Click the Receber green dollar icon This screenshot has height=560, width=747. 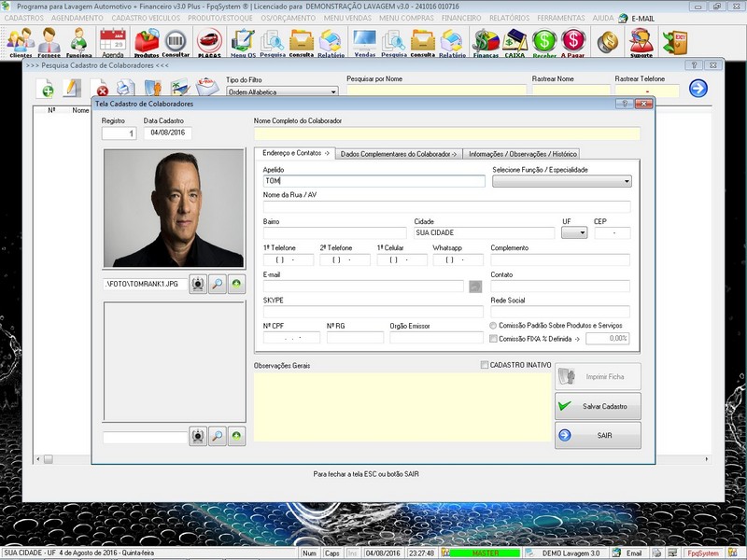544,42
